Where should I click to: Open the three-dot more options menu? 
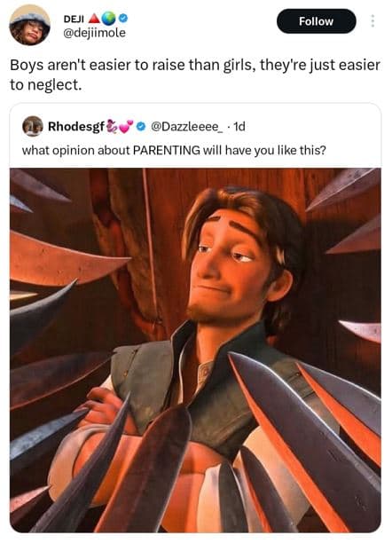(x=372, y=21)
